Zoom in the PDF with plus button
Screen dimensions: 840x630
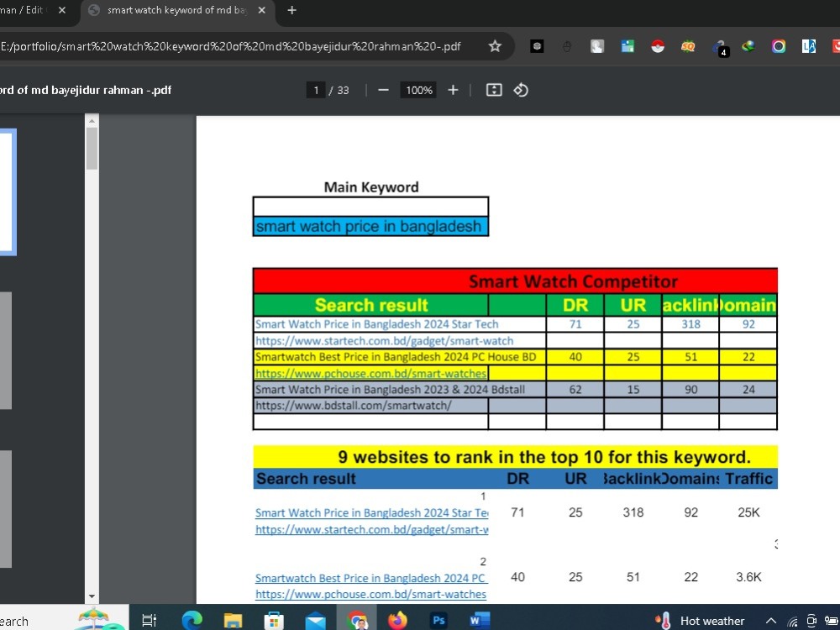point(453,90)
